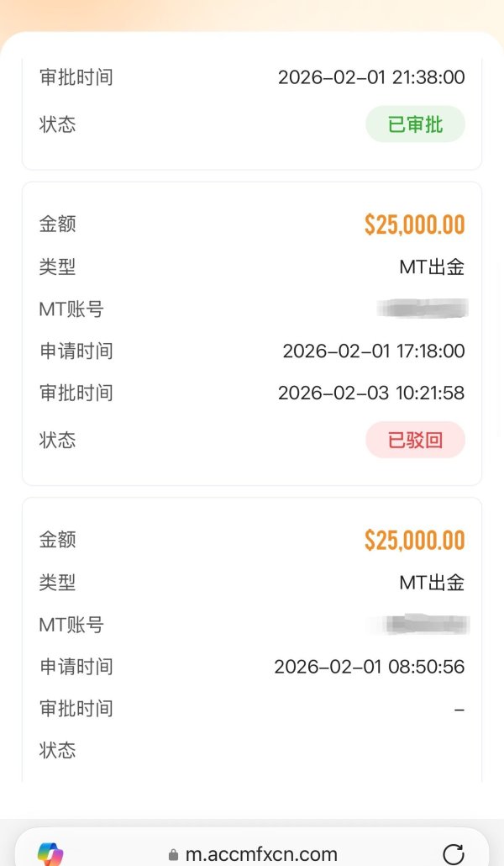Tap the blurred MT account in the 08:50:56 record
This screenshot has width=504, height=866.
pyautogui.click(x=427, y=625)
